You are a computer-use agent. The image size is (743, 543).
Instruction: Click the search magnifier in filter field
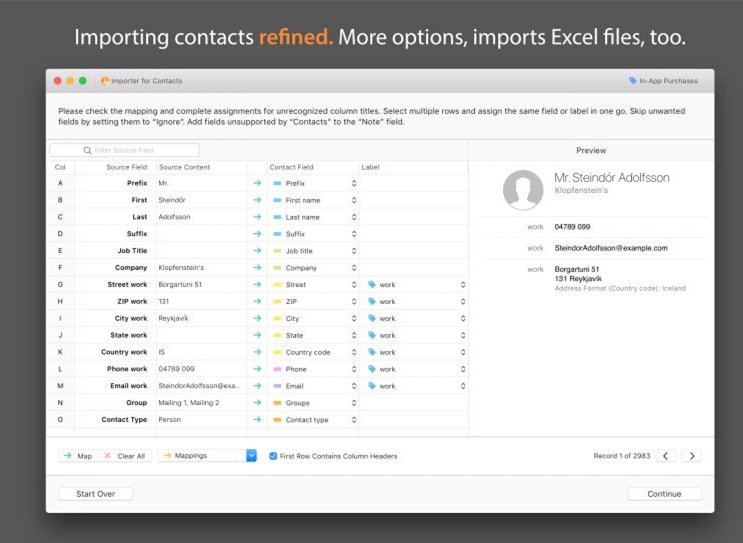87,150
